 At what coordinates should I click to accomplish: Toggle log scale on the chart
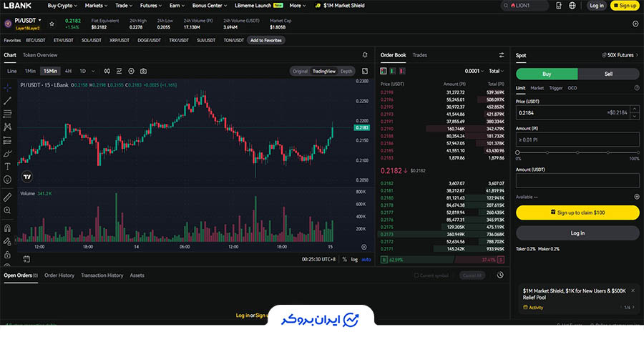[x=353, y=259]
